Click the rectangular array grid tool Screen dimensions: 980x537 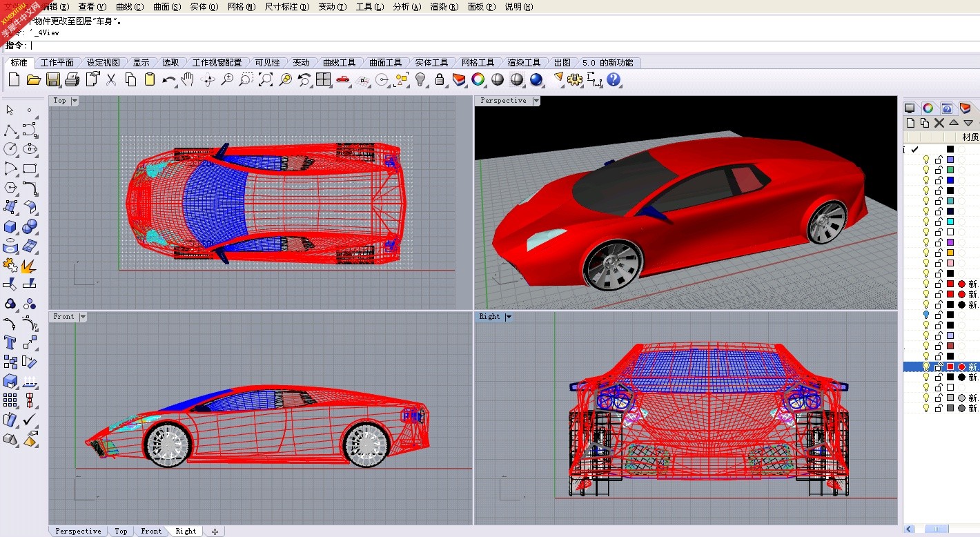[x=10, y=400]
